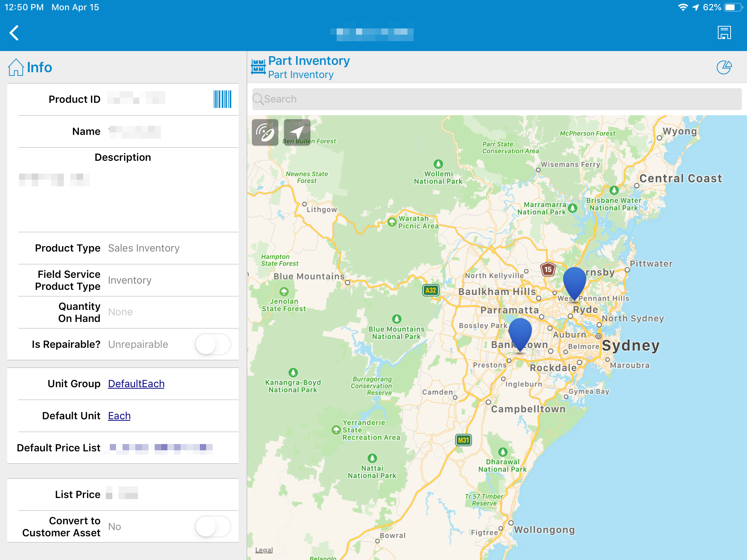This screenshot has width=747, height=560.
Task: Toggle the Is Repairable switch
Action: point(213,344)
